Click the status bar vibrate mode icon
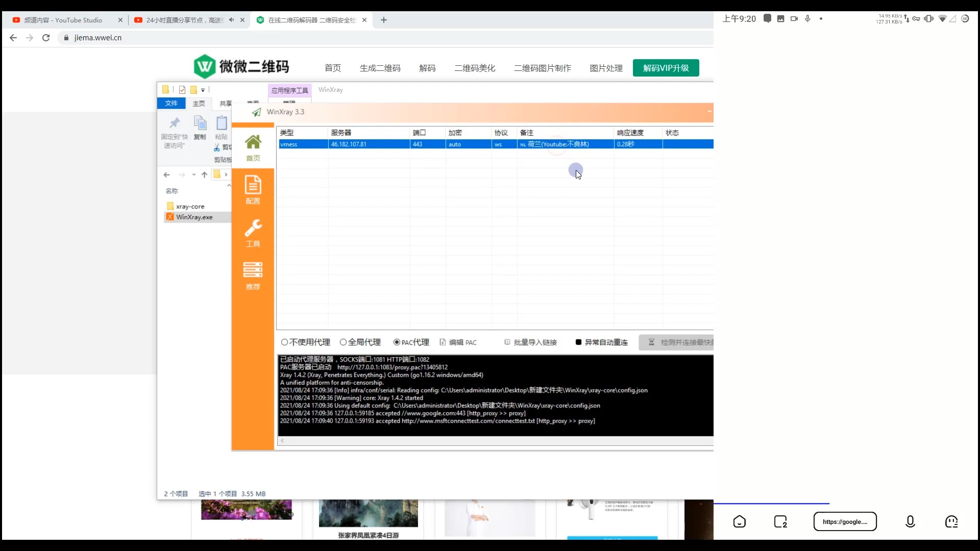Screen dimensions: 980x551 click(929, 19)
